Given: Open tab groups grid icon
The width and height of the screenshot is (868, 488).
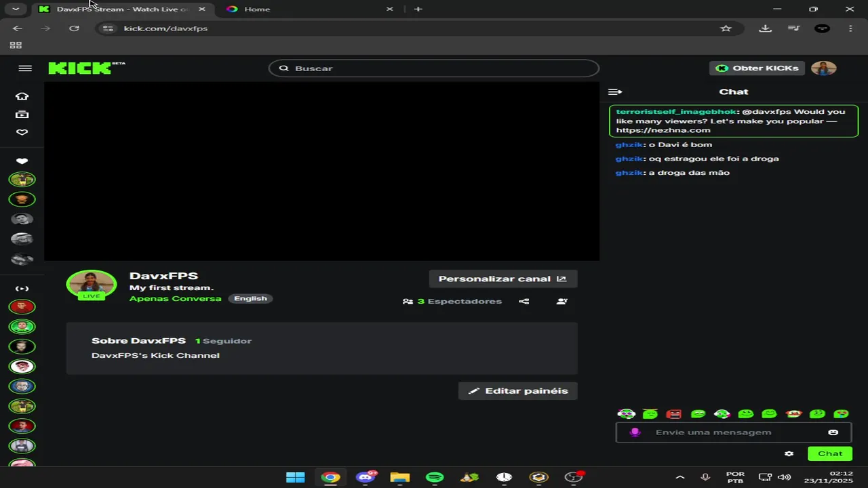Looking at the screenshot, I should point(16,45).
